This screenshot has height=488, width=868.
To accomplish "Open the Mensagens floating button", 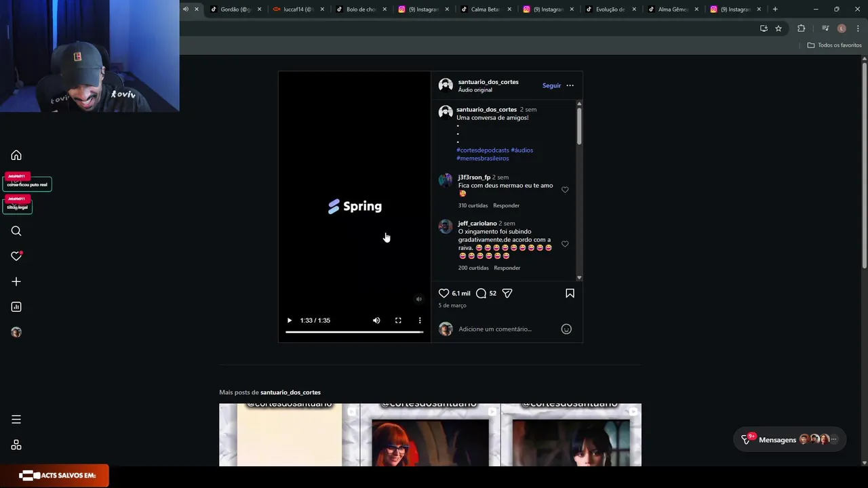I will [x=790, y=439].
